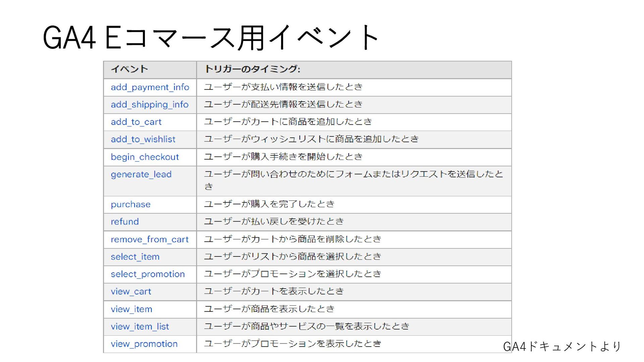Follow the view_item_list event link

point(140,326)
